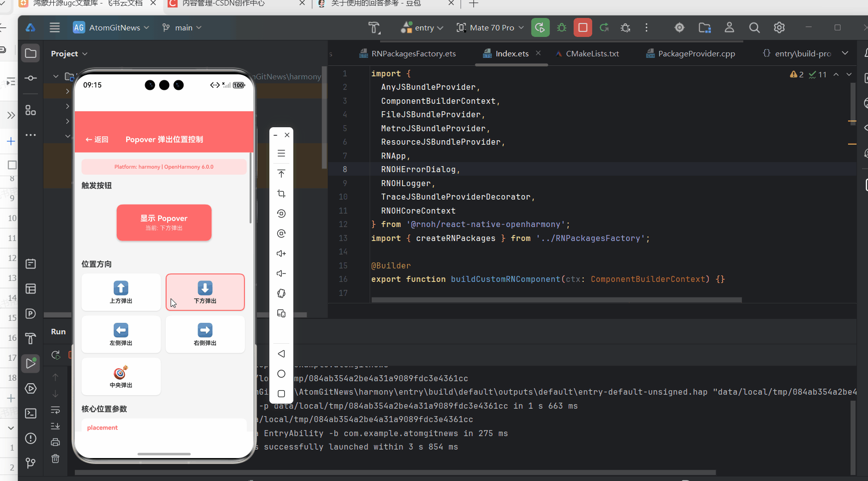The height and width of the screenshot is (481, 868).
Task: Start debugging with the bug icon
Action: coord(562,27)
